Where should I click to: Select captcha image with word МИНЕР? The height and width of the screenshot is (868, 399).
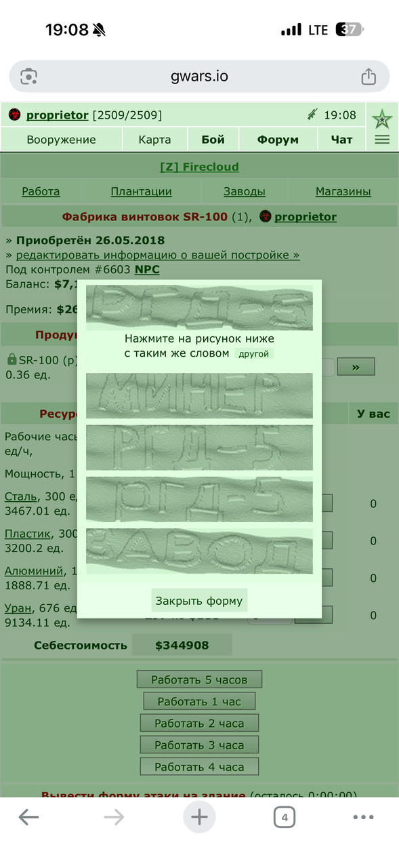pos(199,395)
